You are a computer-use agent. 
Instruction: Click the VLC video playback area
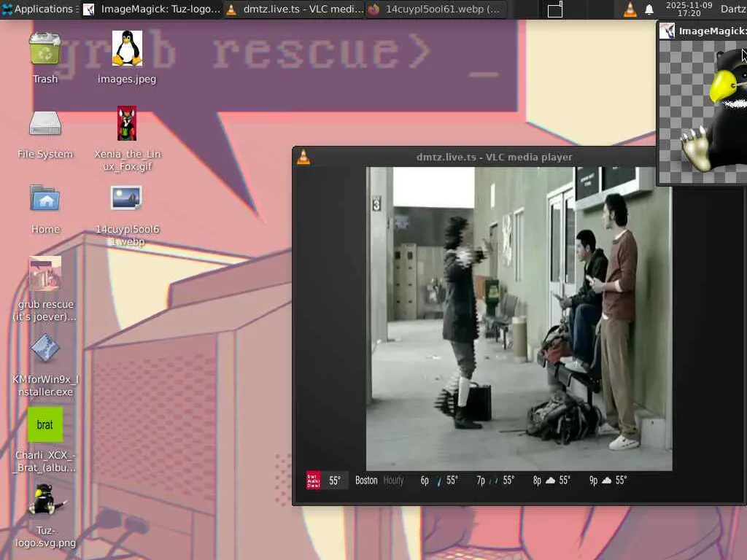(x=519, y=319)
